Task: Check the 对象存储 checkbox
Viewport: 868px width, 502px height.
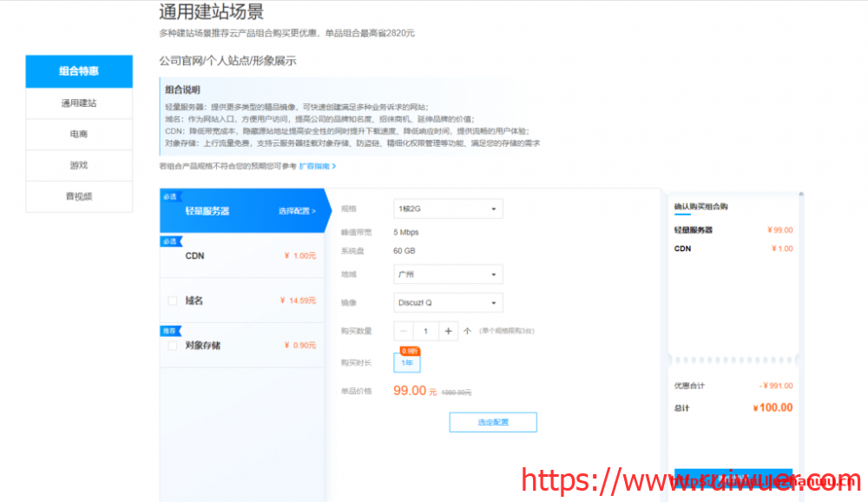Action: pos(173,346)
